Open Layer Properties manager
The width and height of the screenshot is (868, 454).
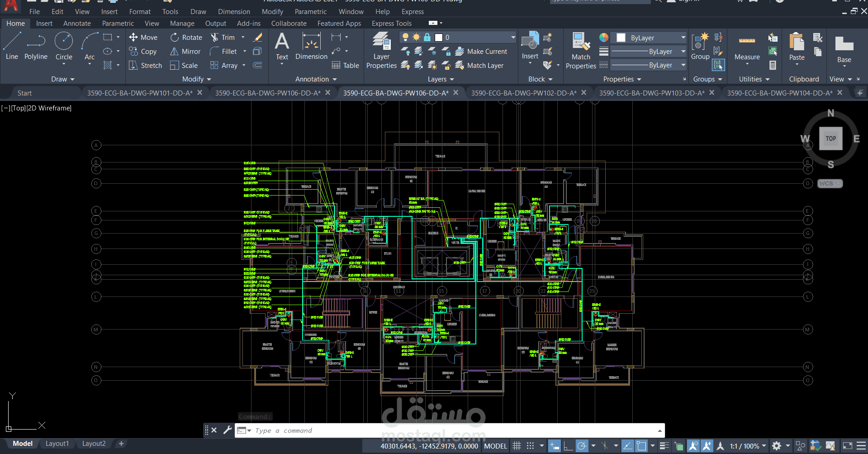(381, 51)
